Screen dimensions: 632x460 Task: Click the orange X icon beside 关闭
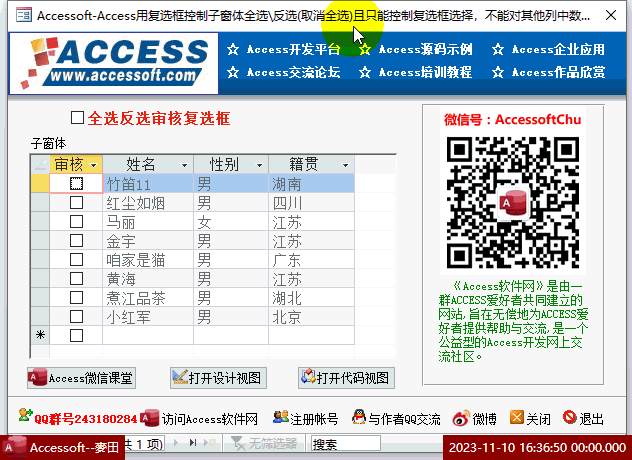pyautogui.click(x=516, y=417)
